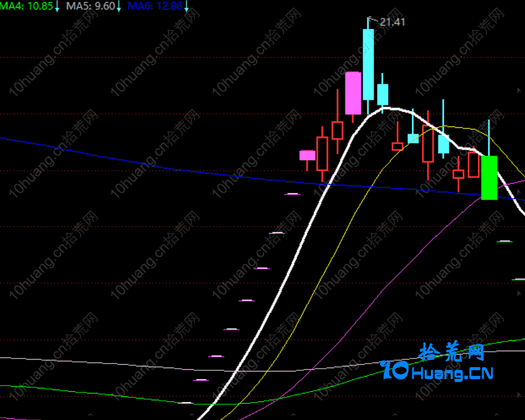Select the large solid green candlestick
Viewport: 525px width, 420px height.
pyautogui.click(x=489, y=178)
